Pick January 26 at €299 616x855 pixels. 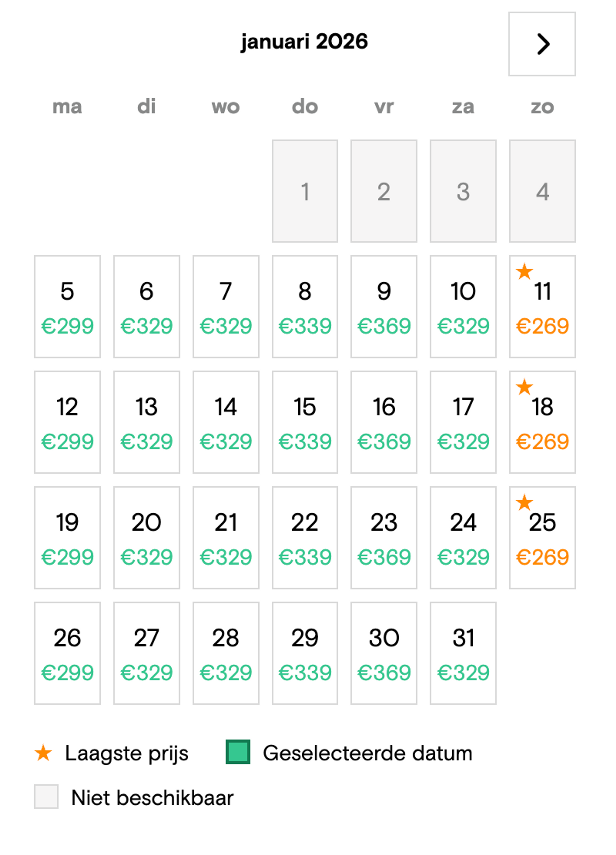pyautogui.click(x=67, y=653)
